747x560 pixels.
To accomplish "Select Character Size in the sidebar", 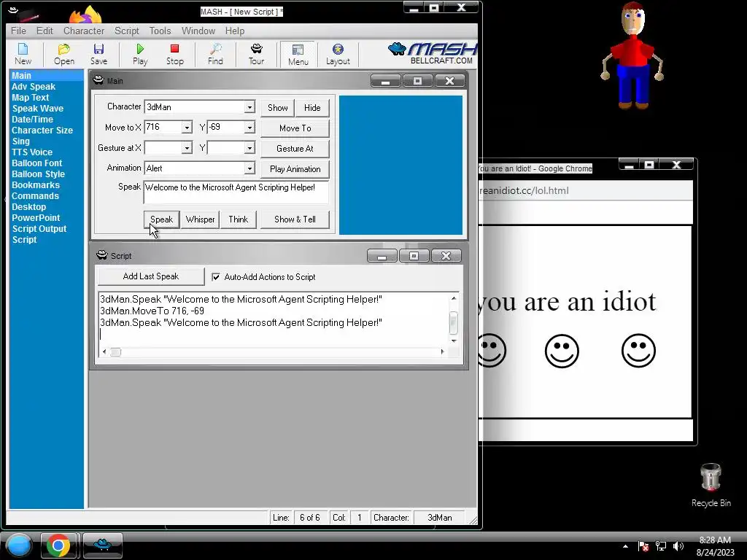I will 42,131.
